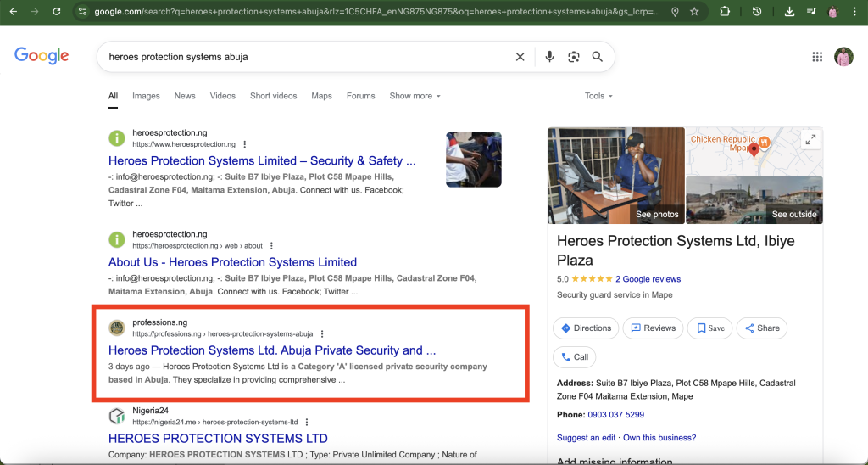Click the map thumbnail with Chicken Republic
This screenshot has width=868, height=465.
tap(754, 151)
